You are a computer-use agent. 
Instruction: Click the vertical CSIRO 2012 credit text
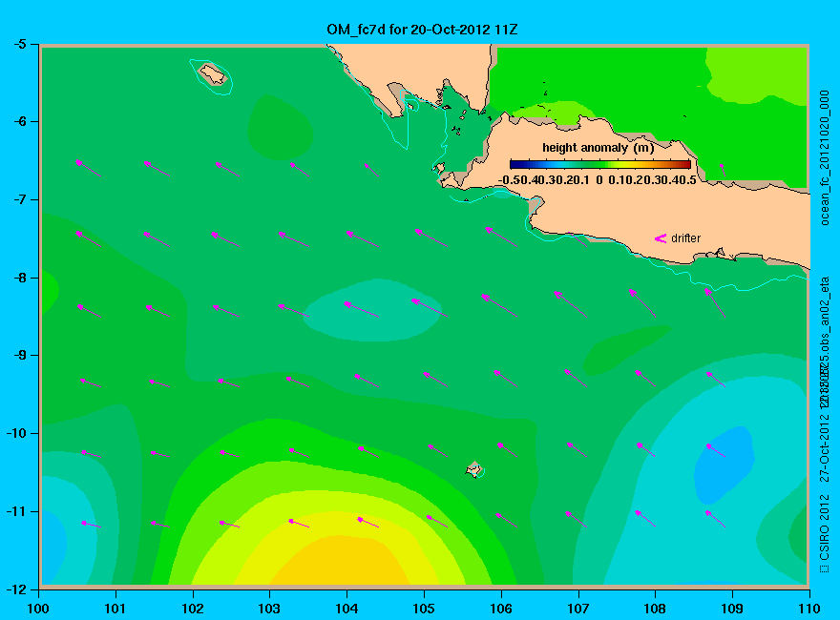pyautogui.click(x=825, y=534)
